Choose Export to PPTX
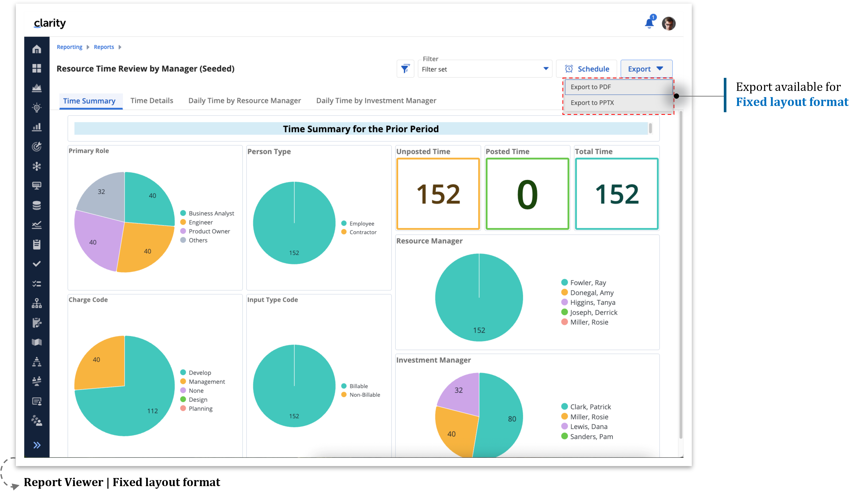Viewport: 868px width, 496px height. [593, 103]
